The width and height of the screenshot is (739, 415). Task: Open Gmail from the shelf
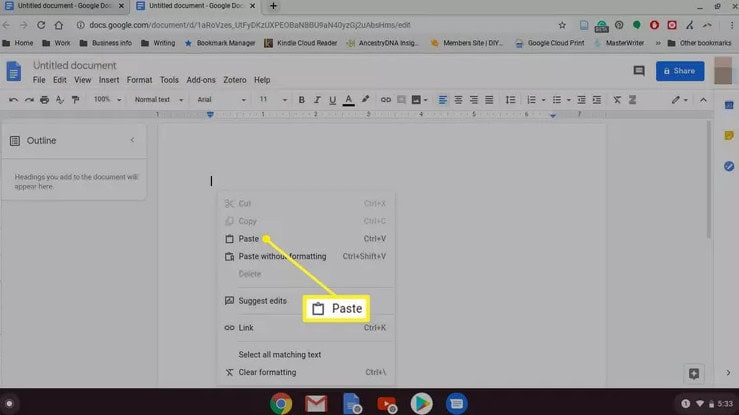coord(316,404)
